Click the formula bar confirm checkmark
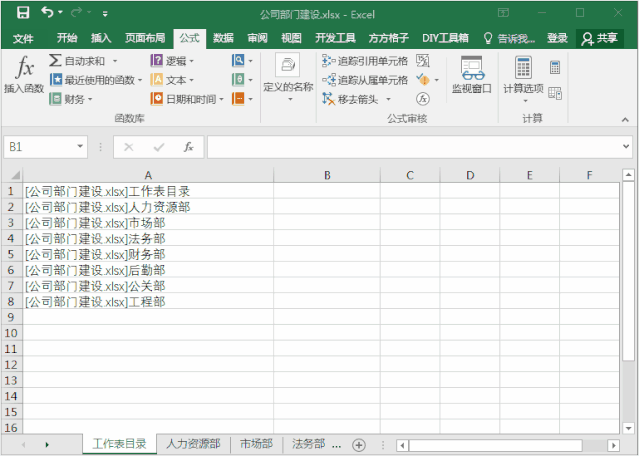The width and height of the screenshot is (639, 456). pos(159,147)
